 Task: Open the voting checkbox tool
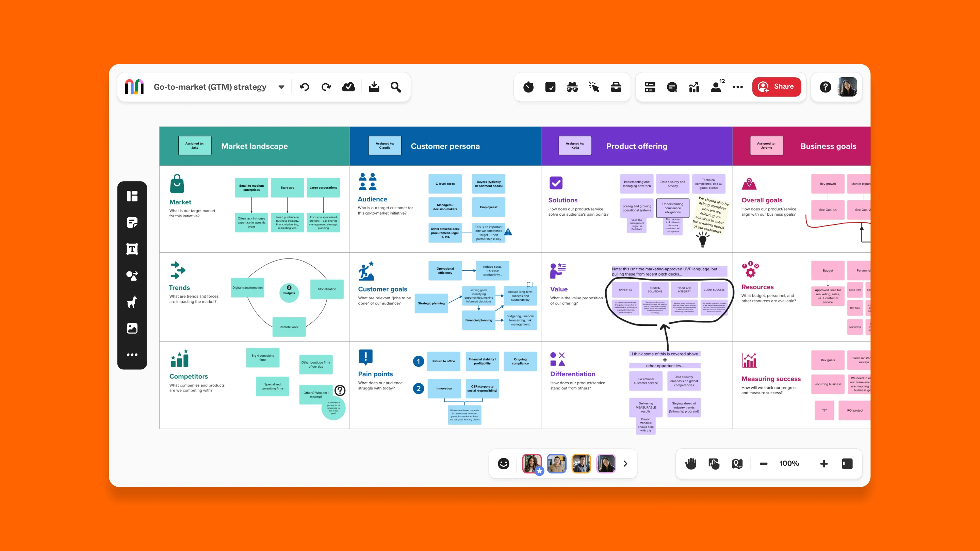(550, 87)
